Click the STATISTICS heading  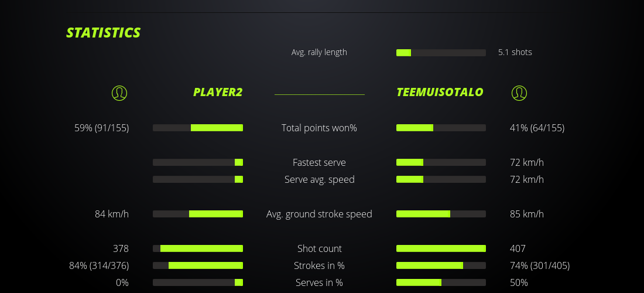point(104,33)
